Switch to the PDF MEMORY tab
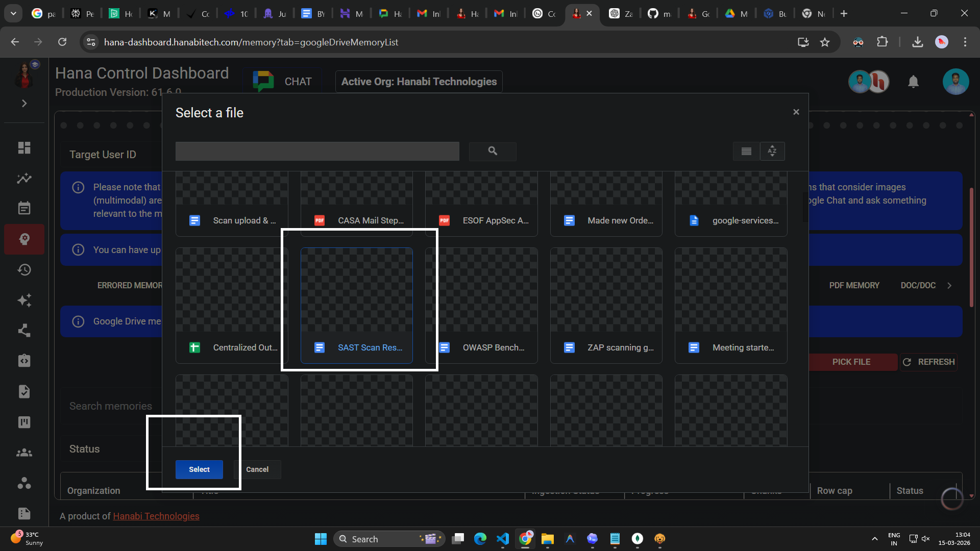 pyautogui.click(x=854, y=285)
